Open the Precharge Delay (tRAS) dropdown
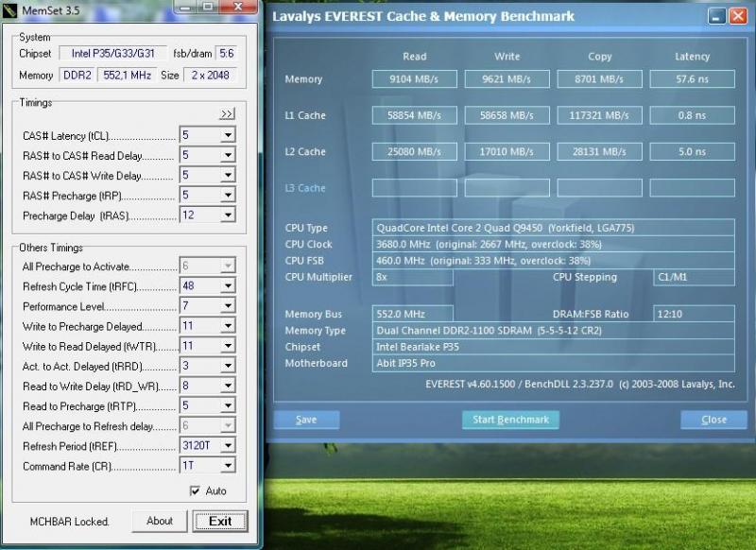Screen dimensions: 756x550 pyautogui.click(x=228, y=215)
